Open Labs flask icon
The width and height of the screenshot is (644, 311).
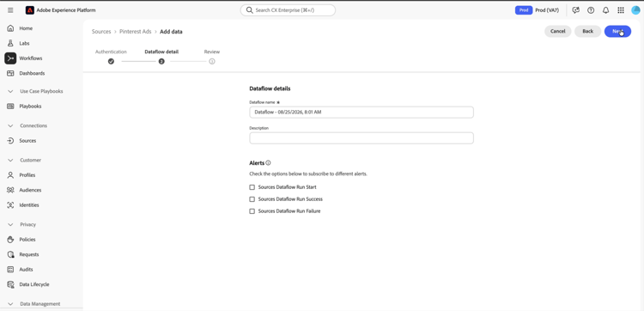click(10, 43)
